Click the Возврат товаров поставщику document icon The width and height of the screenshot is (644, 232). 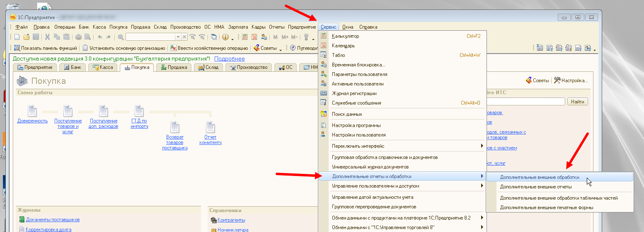(x=175, y=127)
